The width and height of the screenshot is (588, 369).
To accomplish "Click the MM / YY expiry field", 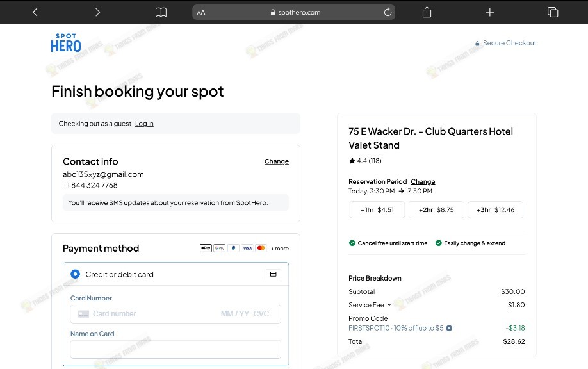I will pyautogui.click(x=235, y=314).
